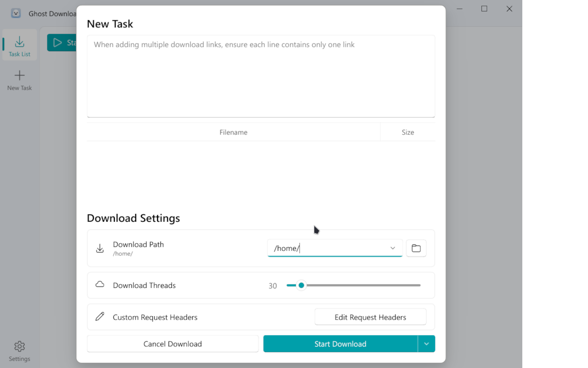Click the Download Threads slider handle
This screenshot has height=368, width=588.
[x=301, y=285]
